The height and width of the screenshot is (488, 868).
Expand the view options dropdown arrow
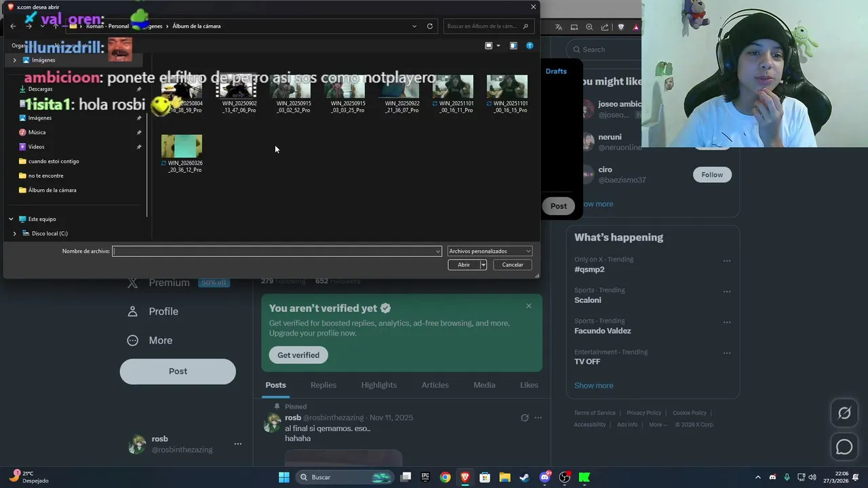(x=498, y=45)
